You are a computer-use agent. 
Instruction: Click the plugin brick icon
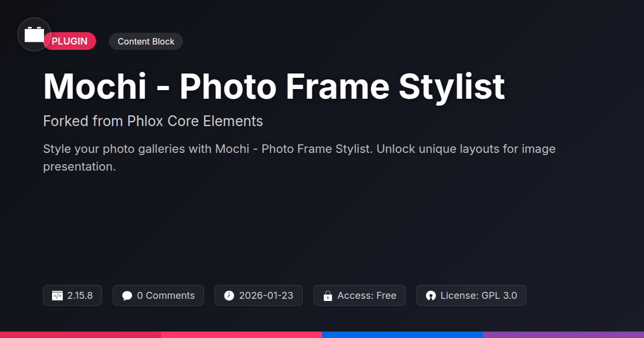[34, 34]
